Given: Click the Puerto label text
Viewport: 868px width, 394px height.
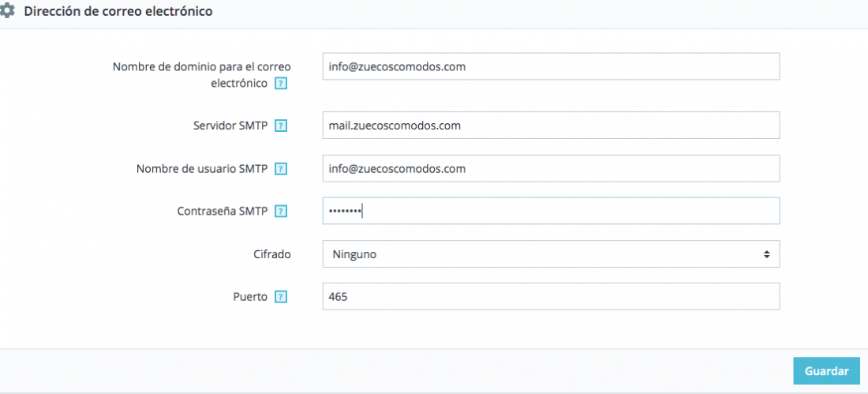Looking at the screenshot, I should point(250,297).
